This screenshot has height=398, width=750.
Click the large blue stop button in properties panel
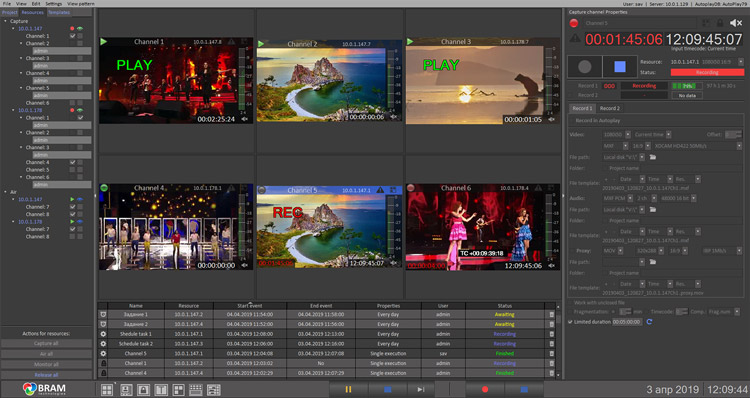[620, 66]
